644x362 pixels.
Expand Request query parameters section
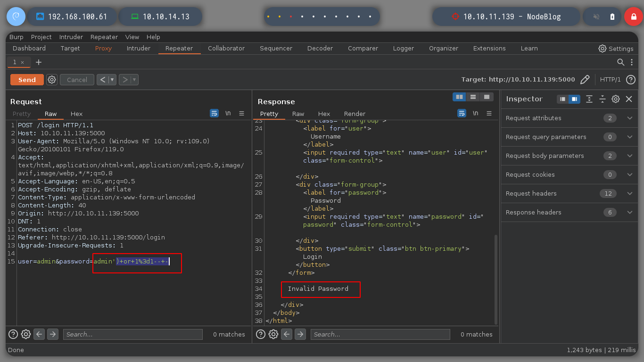(x=570, y=137)
